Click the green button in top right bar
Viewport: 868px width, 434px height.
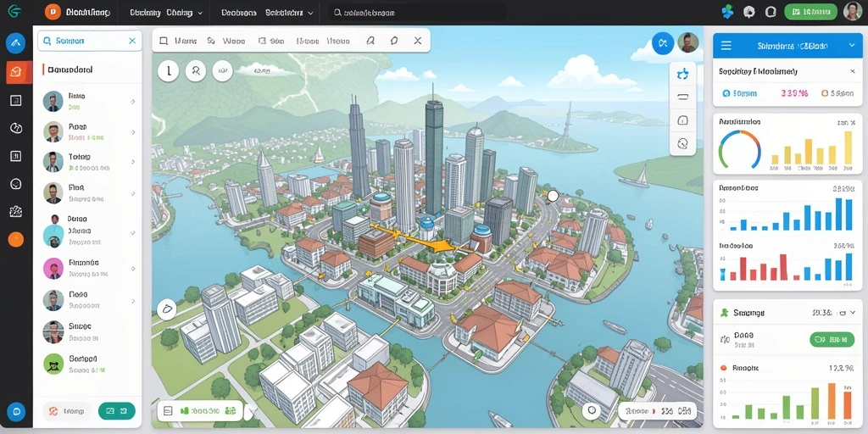810,12
